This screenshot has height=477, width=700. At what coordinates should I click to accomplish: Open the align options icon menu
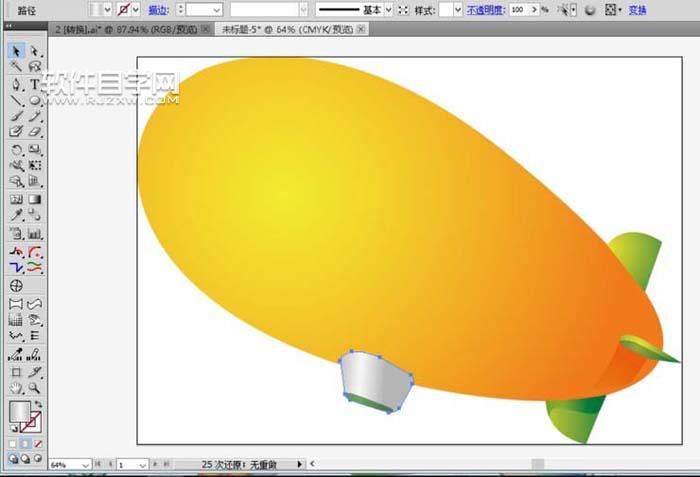click(612, 9)
